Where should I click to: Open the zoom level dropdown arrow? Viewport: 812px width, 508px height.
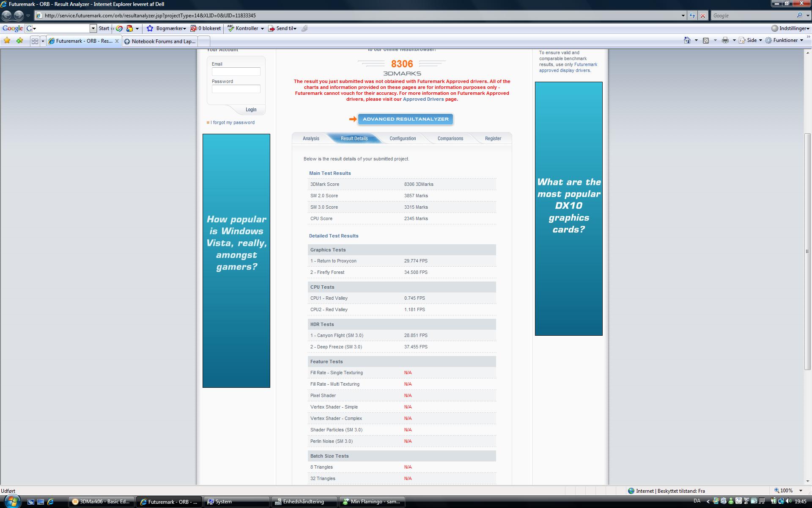point(801,491)
